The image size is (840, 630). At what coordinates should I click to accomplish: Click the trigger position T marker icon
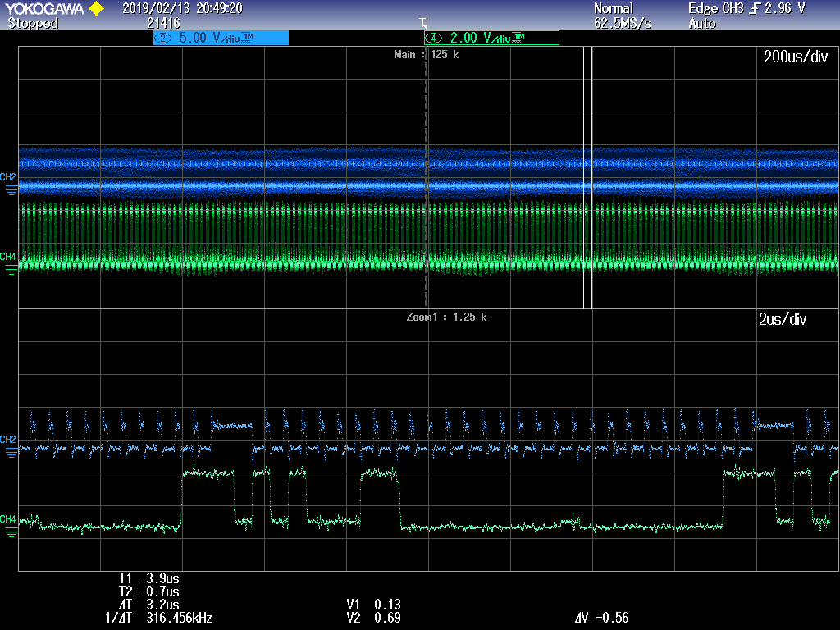click(424, 22)
